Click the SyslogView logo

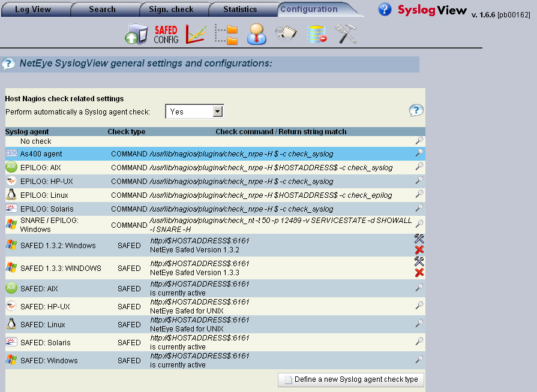pyautogui.click(x=432, y=10)
